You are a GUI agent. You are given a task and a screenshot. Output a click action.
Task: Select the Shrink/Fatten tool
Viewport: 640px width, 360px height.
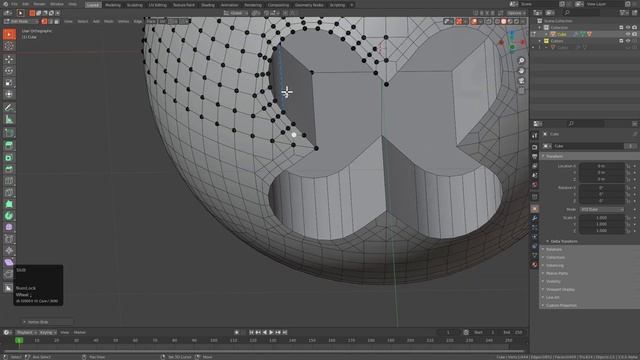click(x=9, y=251)
